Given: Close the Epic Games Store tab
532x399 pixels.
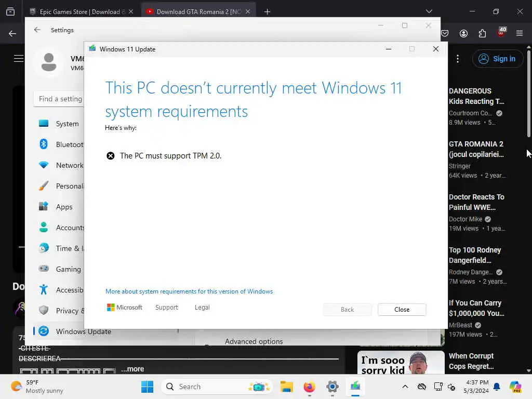Looking at the screenshot, I should click(131, 11).
